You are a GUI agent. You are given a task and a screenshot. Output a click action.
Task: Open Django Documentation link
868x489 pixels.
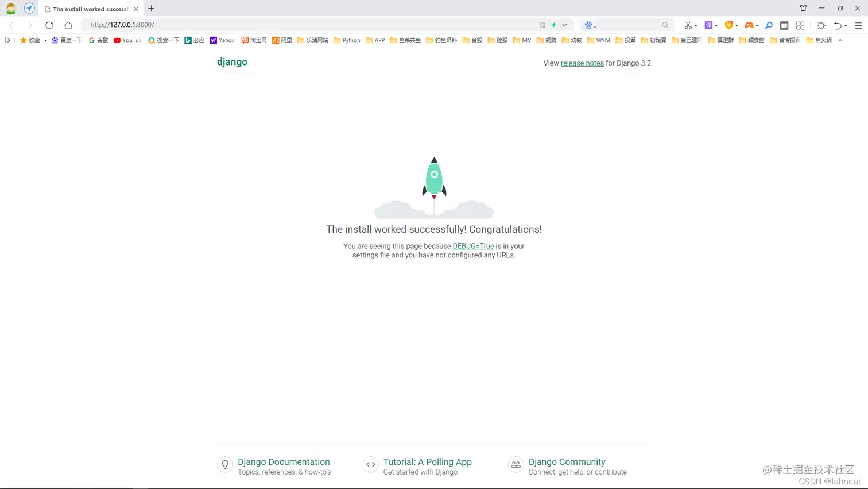tap(284, 462)
